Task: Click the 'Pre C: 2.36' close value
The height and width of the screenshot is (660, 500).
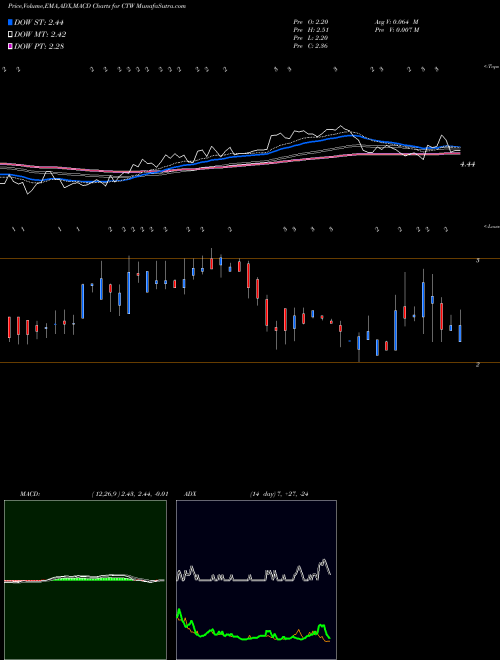Action: [x=311, y=46]
